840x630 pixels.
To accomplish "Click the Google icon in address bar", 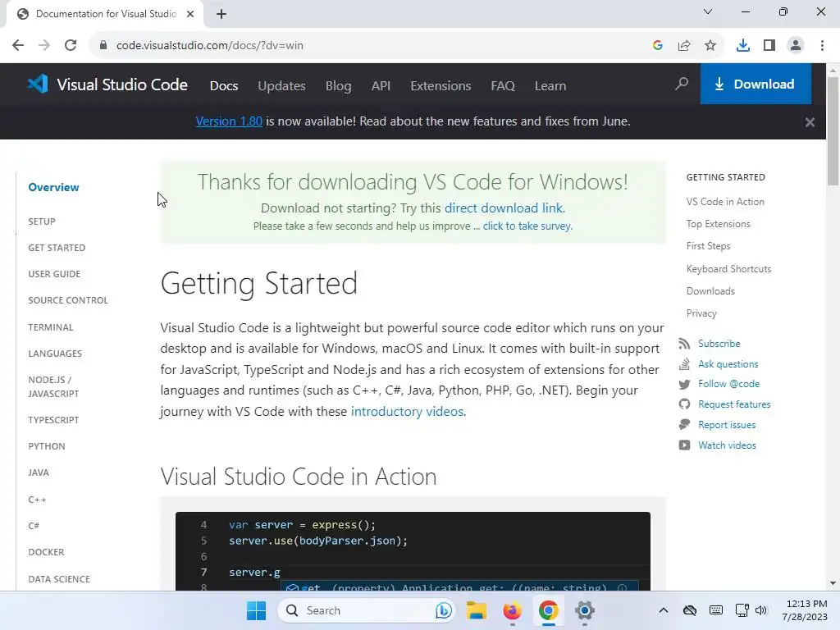I will click(658, 46).
